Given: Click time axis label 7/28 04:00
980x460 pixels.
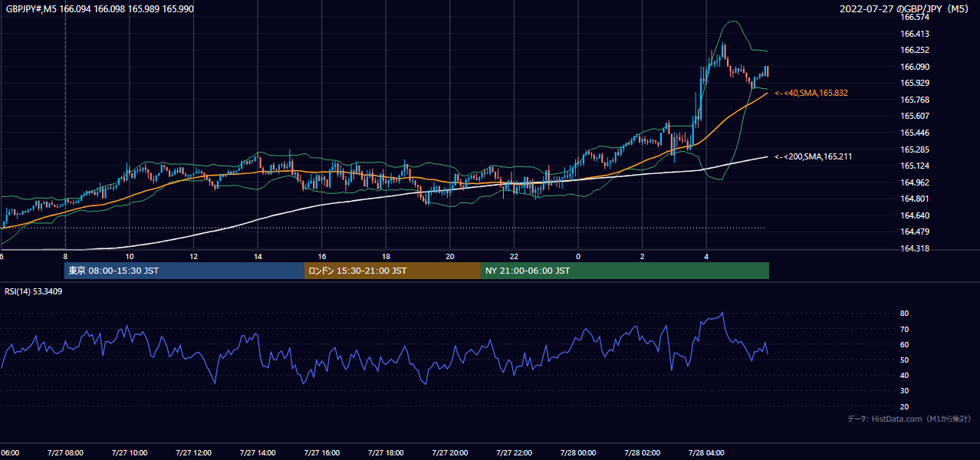Looking at the screenshot, I should 706,453.
